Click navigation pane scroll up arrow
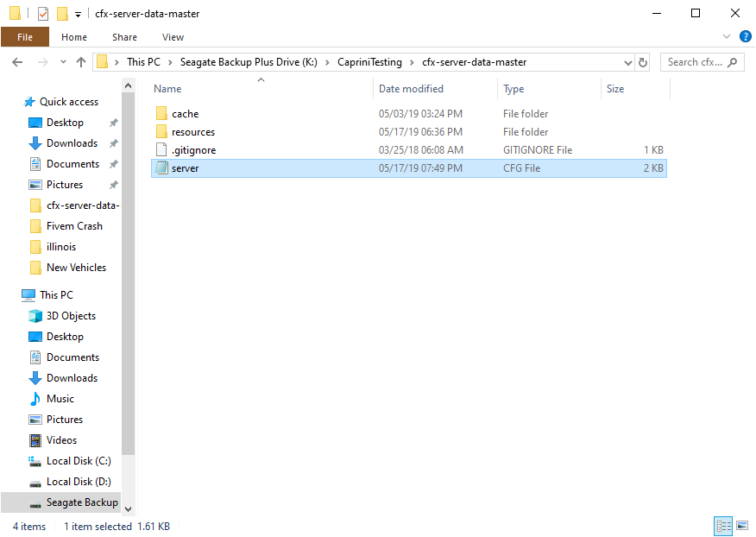 [128, 85]
